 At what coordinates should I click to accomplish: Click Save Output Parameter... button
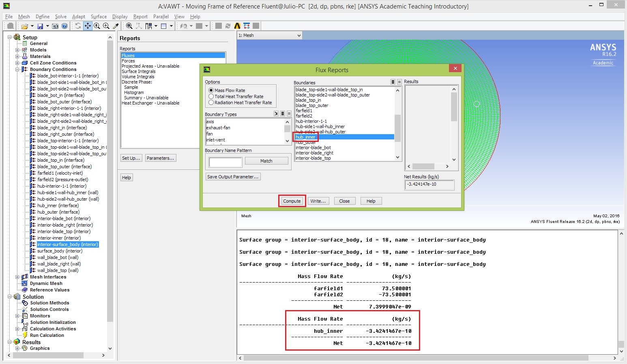(x=233, y=177)
